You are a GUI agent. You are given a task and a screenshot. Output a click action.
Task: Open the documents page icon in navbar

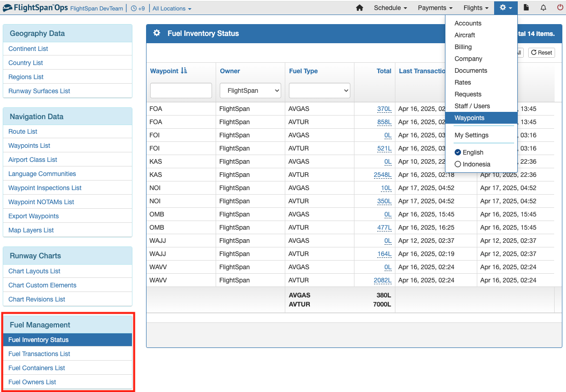tap(526, 8)
